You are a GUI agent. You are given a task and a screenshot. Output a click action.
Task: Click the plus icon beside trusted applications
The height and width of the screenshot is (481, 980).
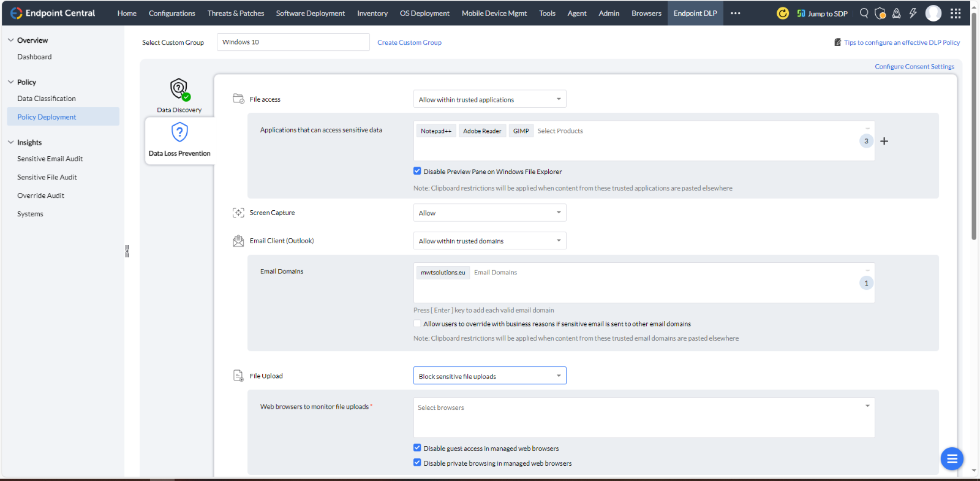point(884,141)
